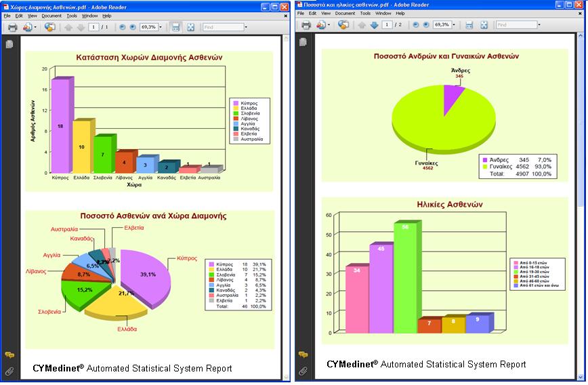Click the Find text field in left window
The width and height of the screenshot is (588, 385).
[222, 27]
